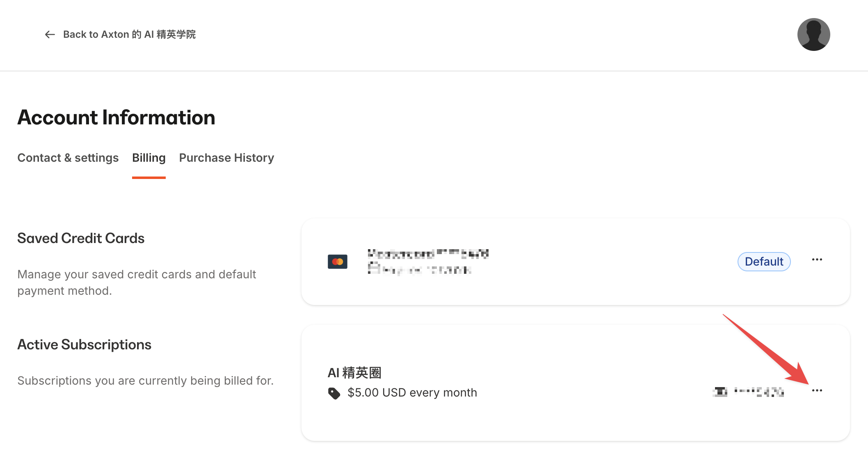This screenshot has width=868, height=454.
Task: Click the subscription's masked card number
Action: (759, 392)
